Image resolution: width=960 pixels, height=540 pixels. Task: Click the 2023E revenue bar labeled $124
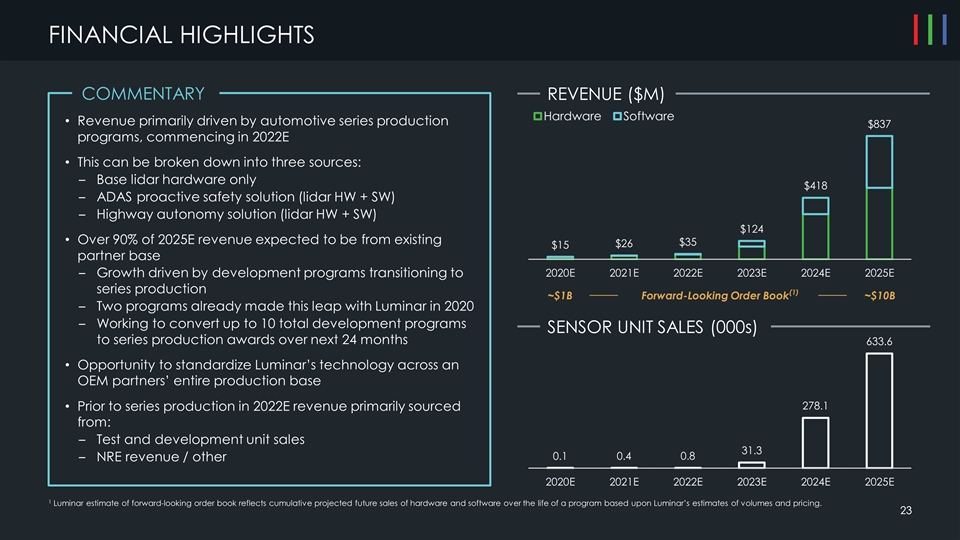(x=751, y=249)
